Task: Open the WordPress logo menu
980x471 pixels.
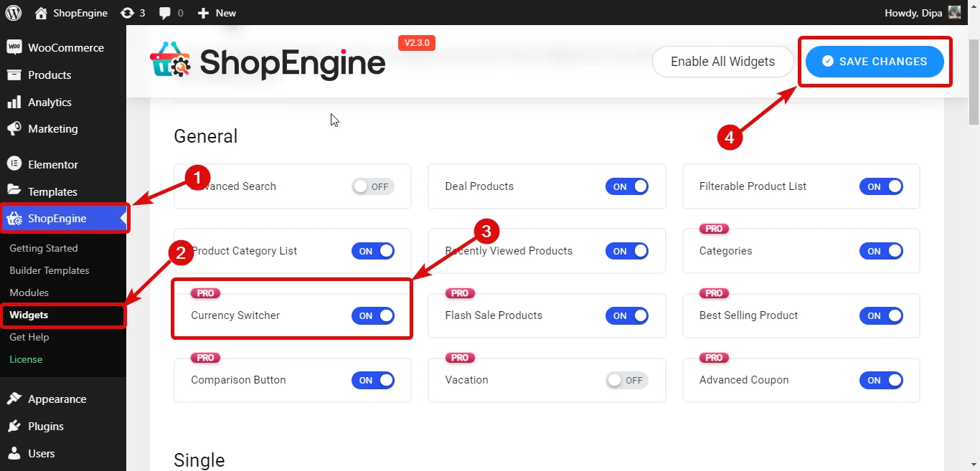Action: point(14,12)
